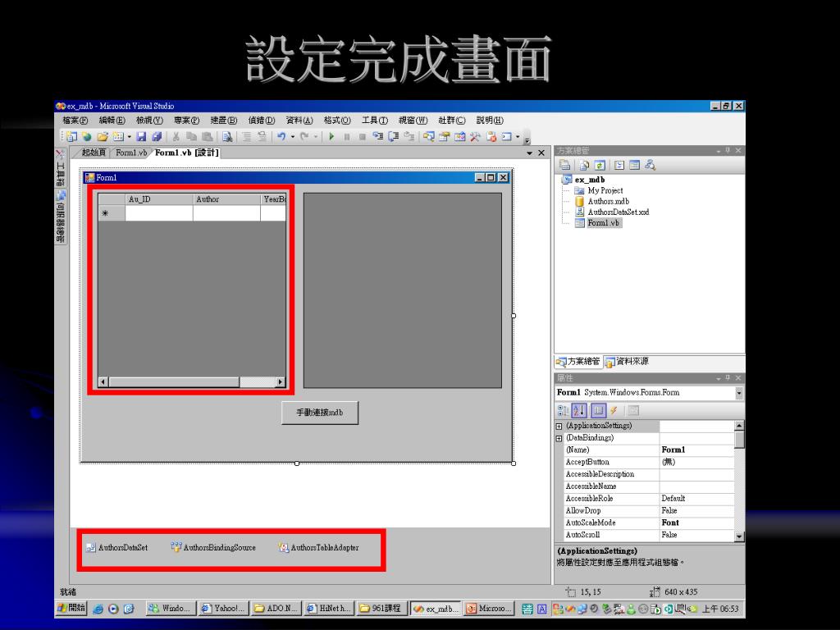Click the Stop Debugging square icon

point(363,137)
